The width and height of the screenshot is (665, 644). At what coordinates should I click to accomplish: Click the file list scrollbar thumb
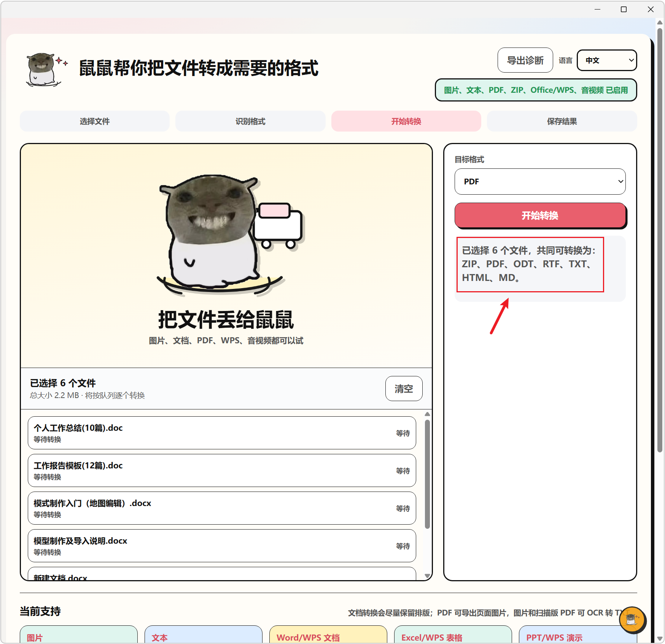[x=427, y=474]
